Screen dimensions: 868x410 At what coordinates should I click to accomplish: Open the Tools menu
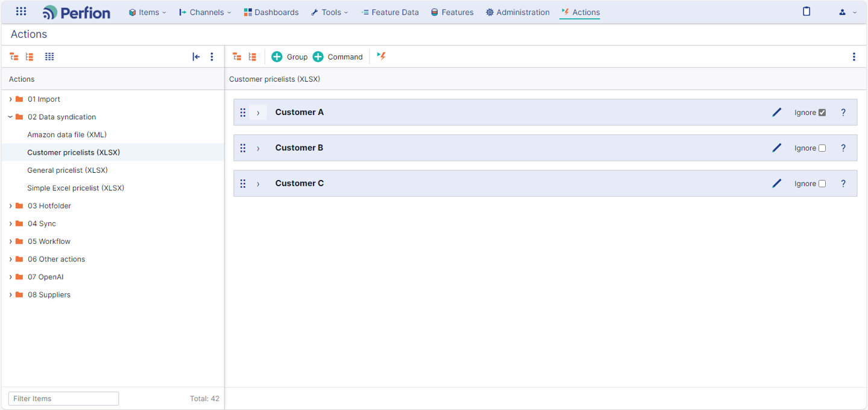(x=330, y=12)
